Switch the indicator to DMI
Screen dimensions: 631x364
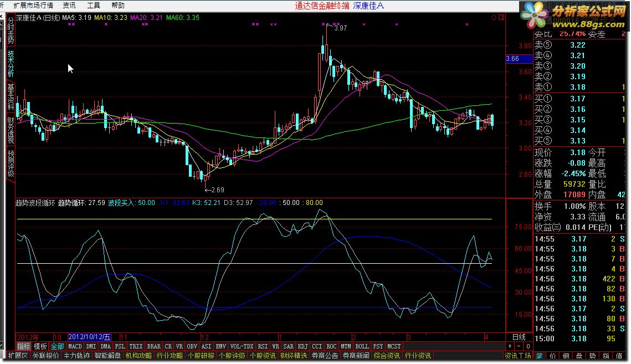91,346
